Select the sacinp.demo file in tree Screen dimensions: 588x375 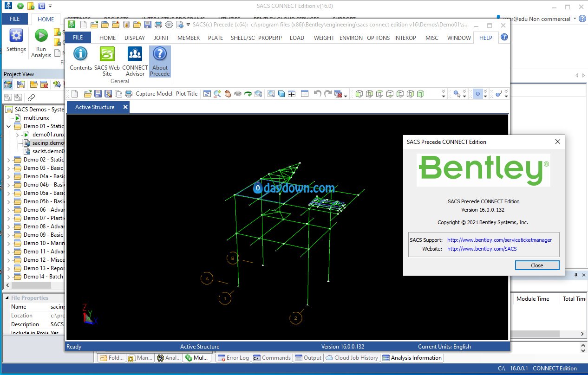point(44,143)
